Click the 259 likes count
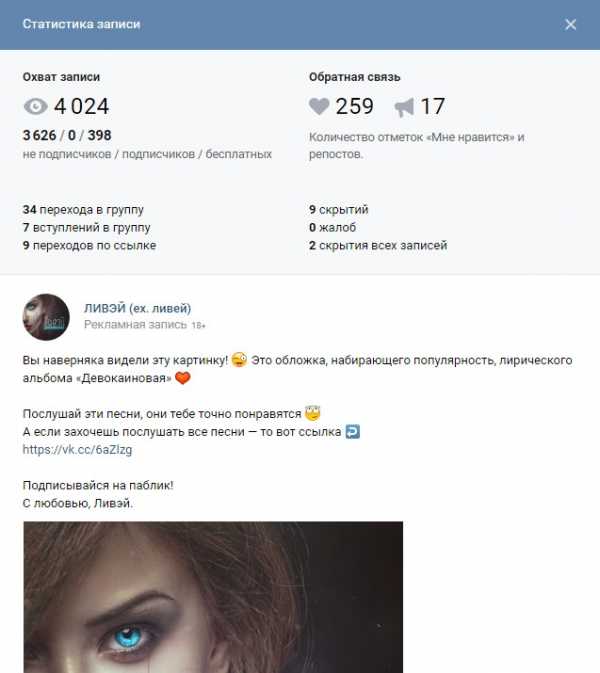 point(355,106)
